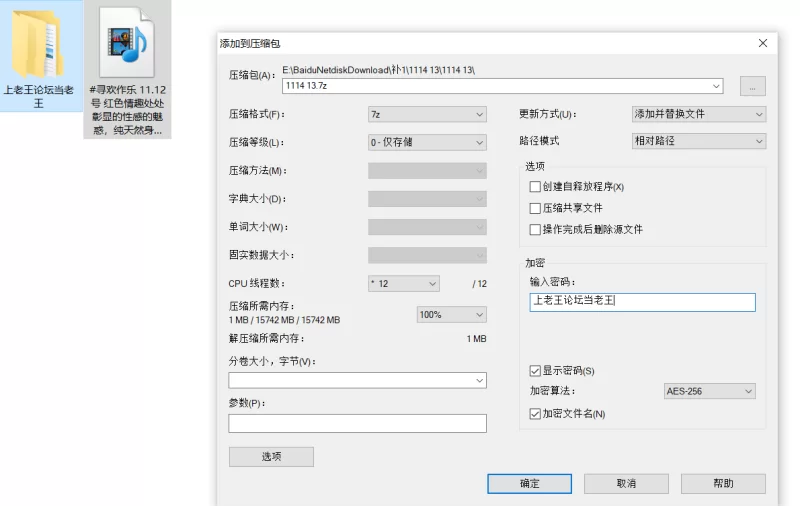800x506 pixels.
Task: Click the archive path text E:\BaiduNetdiskDownload
Action: 378,70
